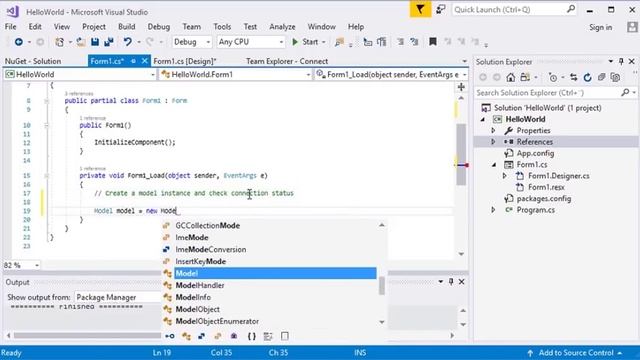Viewport: 640px width, 360px height.
Task: Open the Build menu
Action: [x=127, y=27]
